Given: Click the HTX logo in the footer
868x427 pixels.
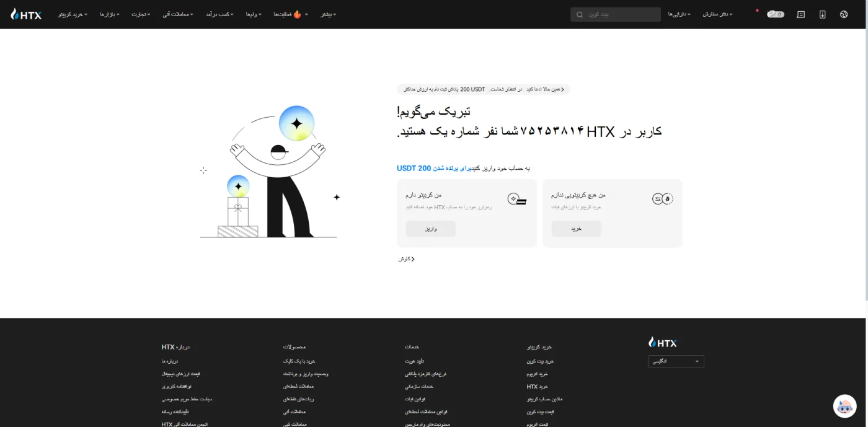Looking at the screenshot, I should (x=662, y=342).
